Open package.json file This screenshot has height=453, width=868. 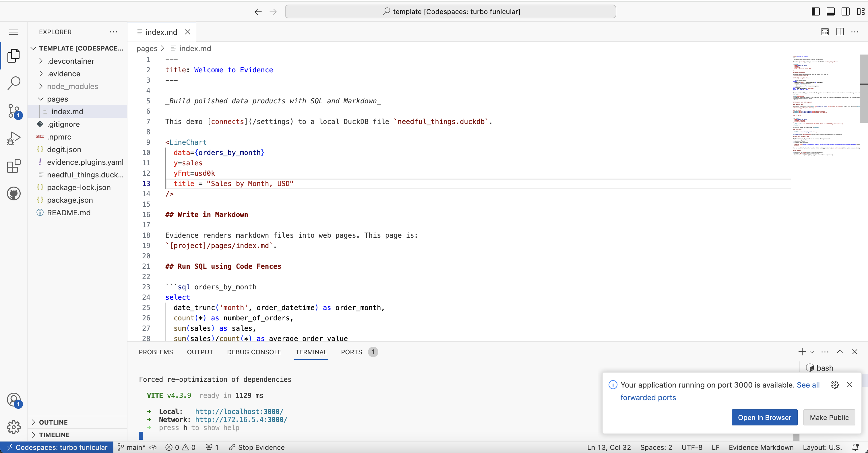coord(77,200)
